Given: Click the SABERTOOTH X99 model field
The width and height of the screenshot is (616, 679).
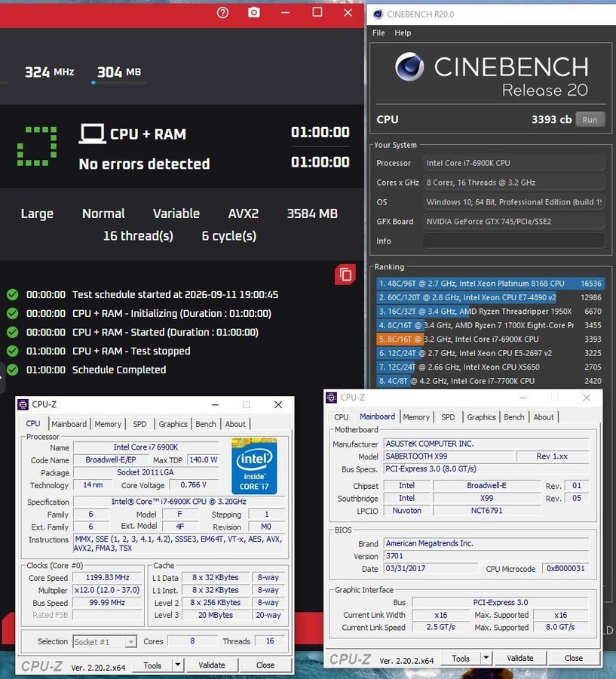Looking at the screenshot, I should tap(449, 456).
